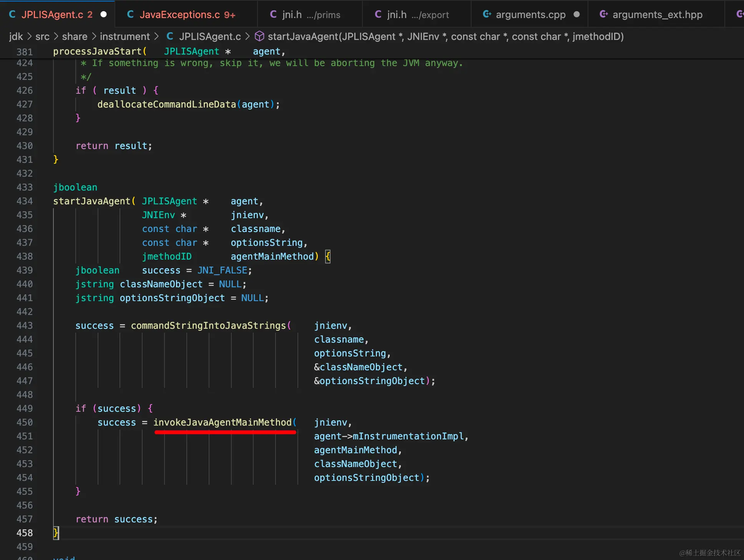Click the method cube icon in breadcrumbs
Viewport: 744px width, 560px height.
[259, 36]
